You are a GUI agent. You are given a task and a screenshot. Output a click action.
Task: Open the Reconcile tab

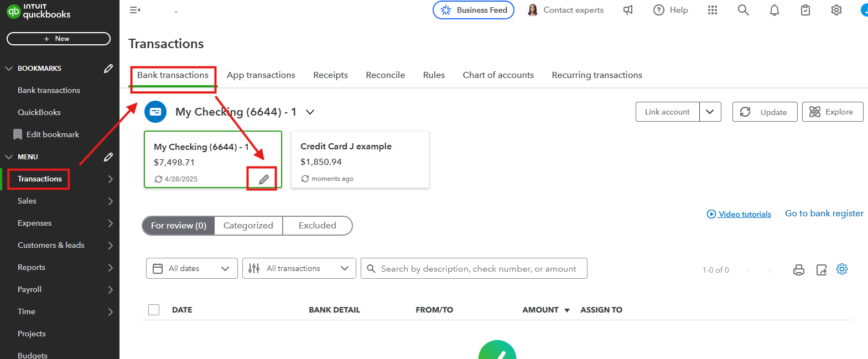pos(386,75)
